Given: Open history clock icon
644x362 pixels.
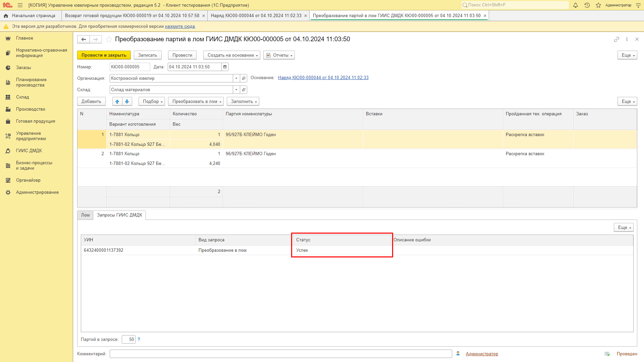Looking at the screenshot, I should (587, 5).
